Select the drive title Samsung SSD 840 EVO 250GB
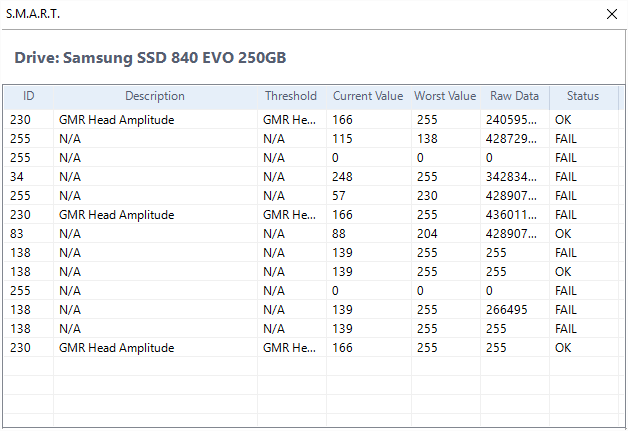Viewport: 628px width, 431px height. pyautogui.click(x=151, y=58)
